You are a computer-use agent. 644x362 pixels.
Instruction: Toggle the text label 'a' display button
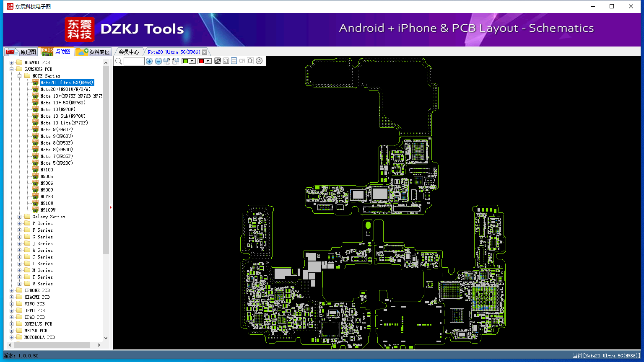click(226, 61)
